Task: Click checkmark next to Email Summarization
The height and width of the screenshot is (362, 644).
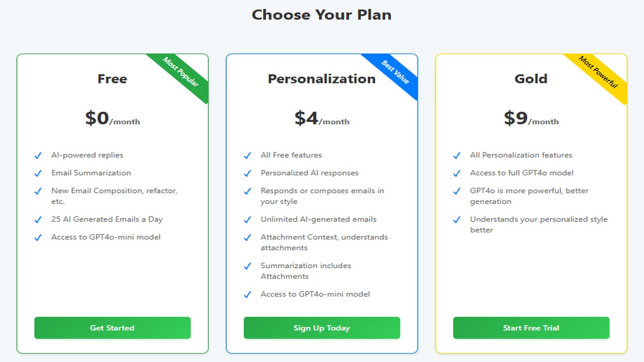Action: coord(38,173)
